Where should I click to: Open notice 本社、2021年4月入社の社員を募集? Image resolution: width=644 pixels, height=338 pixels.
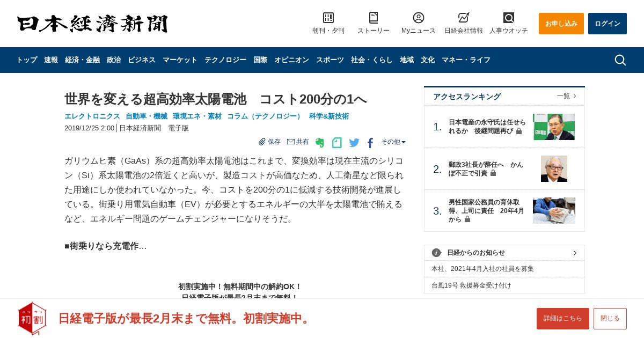pyautogui.click(x=482, y=269)
